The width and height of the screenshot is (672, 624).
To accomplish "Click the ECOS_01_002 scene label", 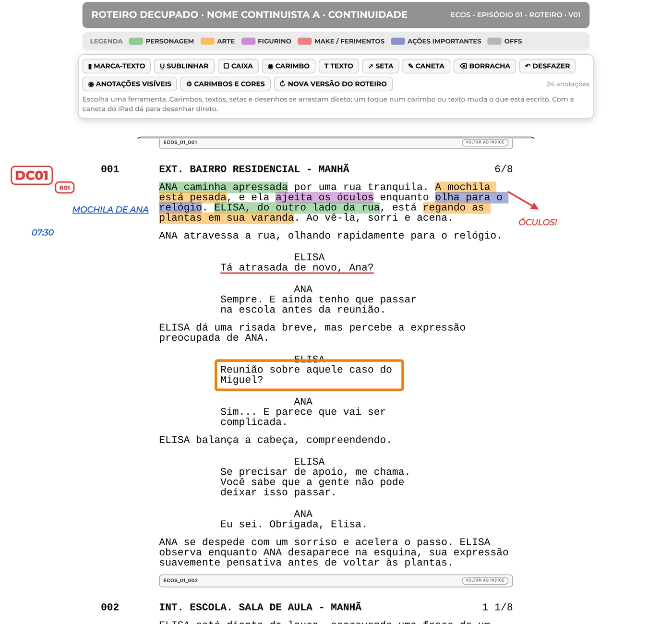I will point(180,580).
